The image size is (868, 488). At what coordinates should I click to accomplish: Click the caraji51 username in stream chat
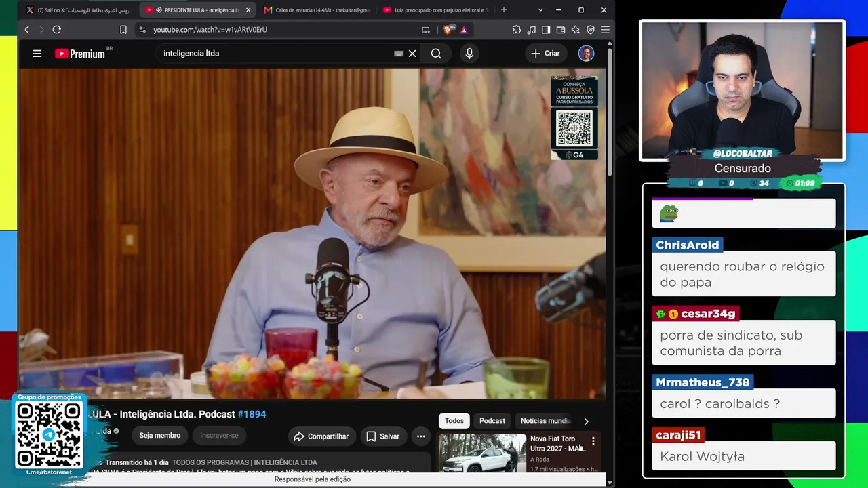coord(678,435)
